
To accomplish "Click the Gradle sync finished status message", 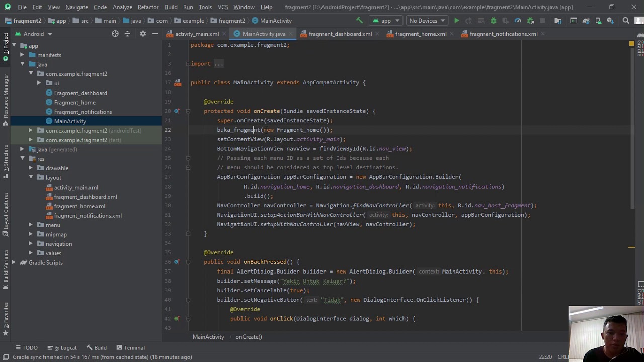I will pos(102,357).
